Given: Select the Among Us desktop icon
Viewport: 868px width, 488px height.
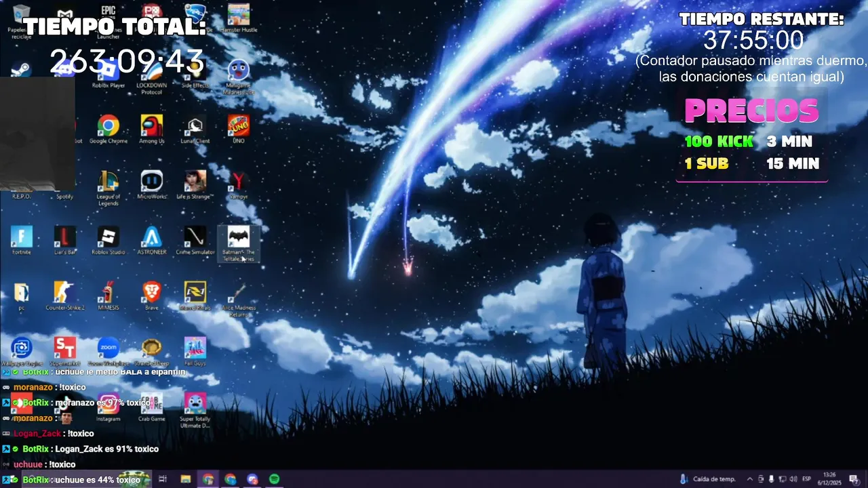Looking at the screenshot, I should pyautogui.click(x=151, y=129).
